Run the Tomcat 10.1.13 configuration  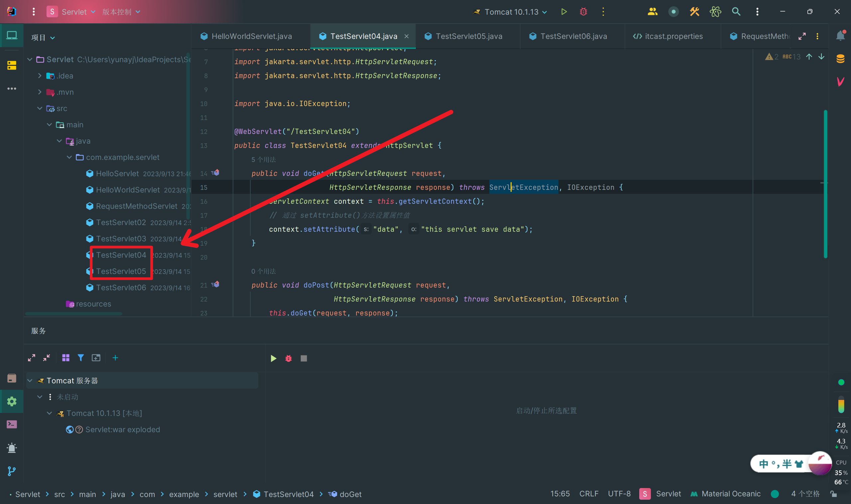(564, 12)
